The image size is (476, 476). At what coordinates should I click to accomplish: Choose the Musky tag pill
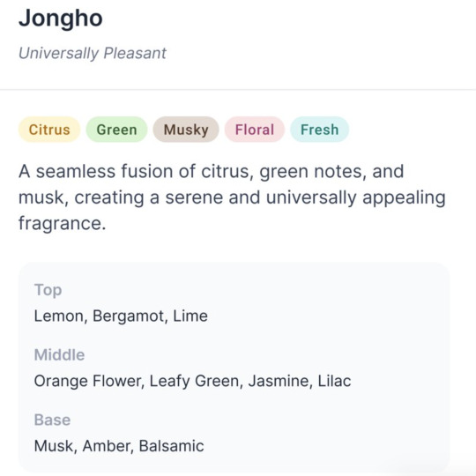point(186,130)
